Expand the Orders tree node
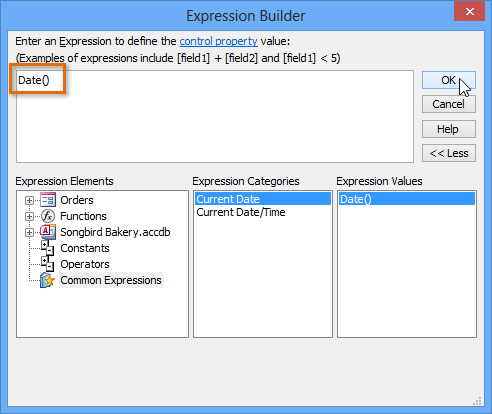 pos(29,200)
